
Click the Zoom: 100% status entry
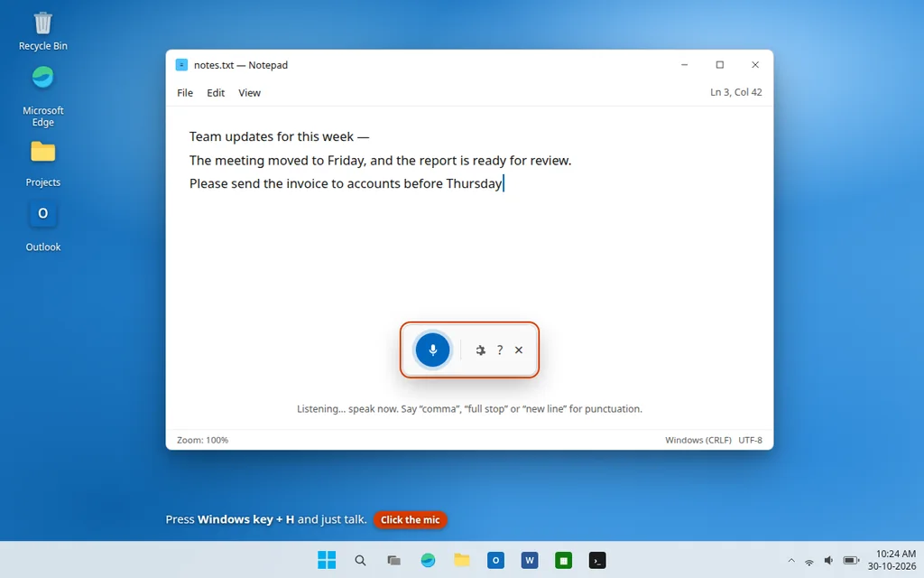[x=202, y=440]
